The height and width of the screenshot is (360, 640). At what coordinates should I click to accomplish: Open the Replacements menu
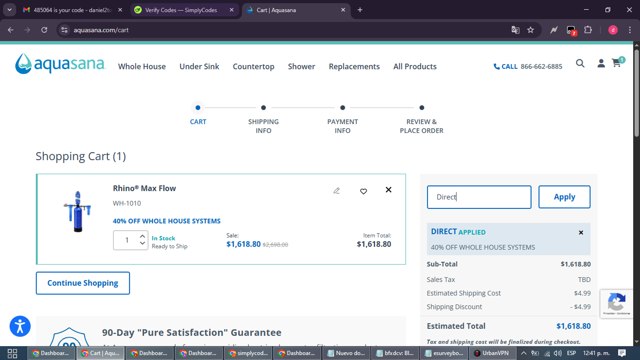(x=354, y=67)
